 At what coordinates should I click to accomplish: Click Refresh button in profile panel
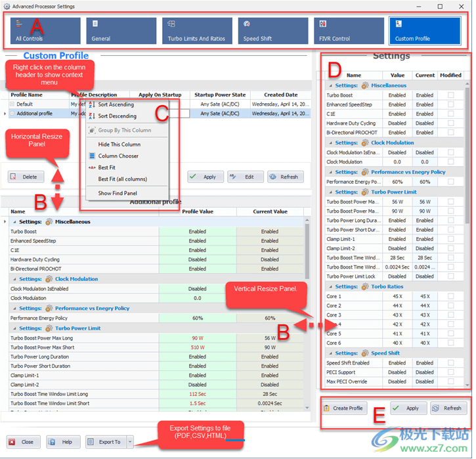[286, 177]
